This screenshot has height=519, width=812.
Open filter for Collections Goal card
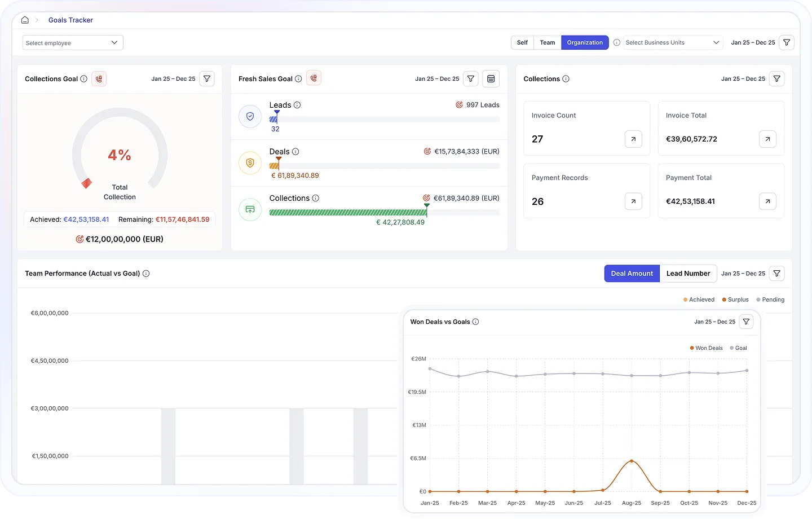point(207,79)
